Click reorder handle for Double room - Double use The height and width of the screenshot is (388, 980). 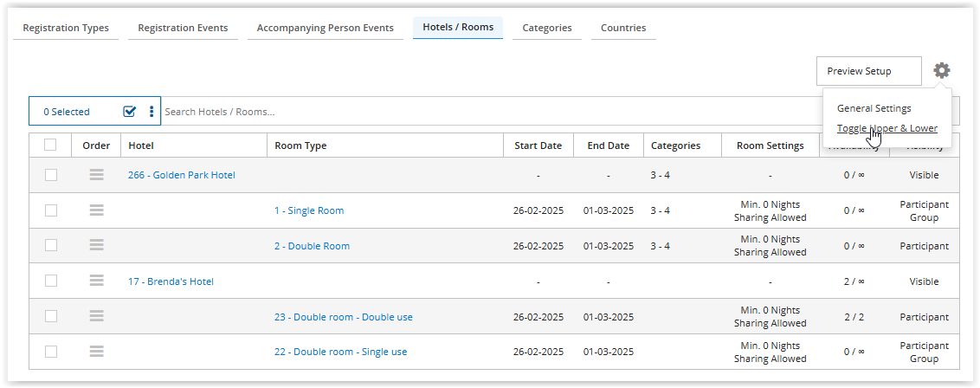coord(96,317)
